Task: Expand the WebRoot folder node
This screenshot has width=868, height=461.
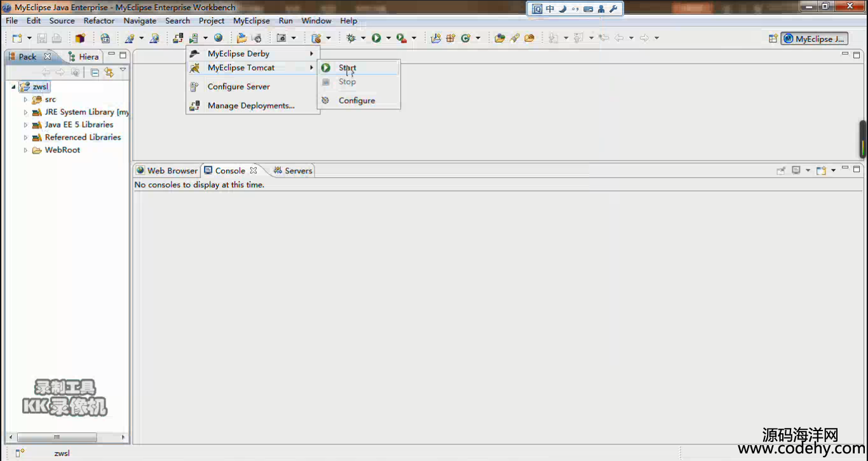Action: point(26,150)
